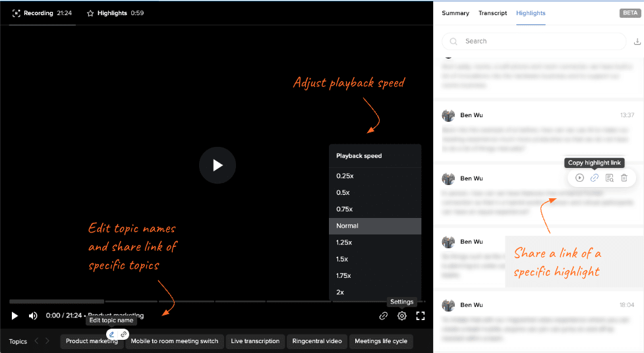Select the Meetings life cycle topic
Image resolution: width=644 pixels, height=353 pixels.
[x=381, y=341]
